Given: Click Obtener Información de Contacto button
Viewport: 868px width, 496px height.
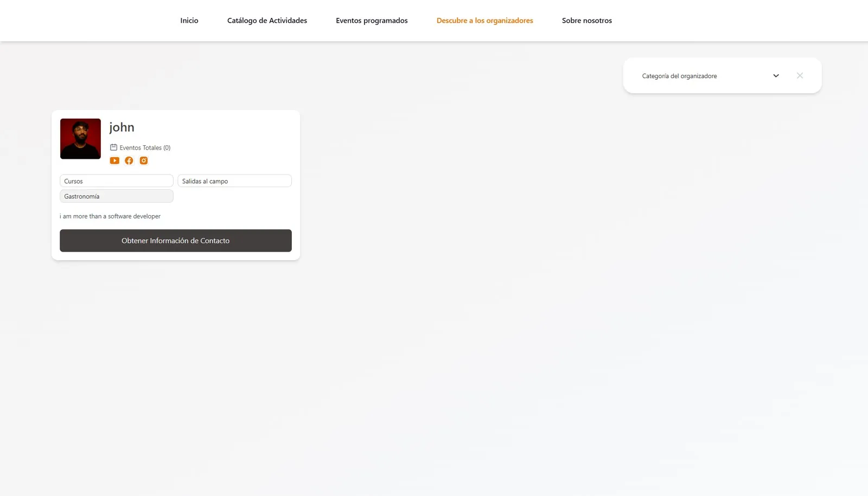Looking at the screenshot, I should point(176,241).
